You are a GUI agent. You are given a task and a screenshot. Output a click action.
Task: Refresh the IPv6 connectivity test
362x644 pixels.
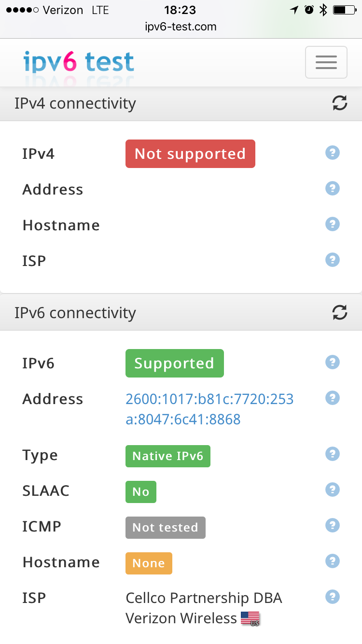coord(340,312)
